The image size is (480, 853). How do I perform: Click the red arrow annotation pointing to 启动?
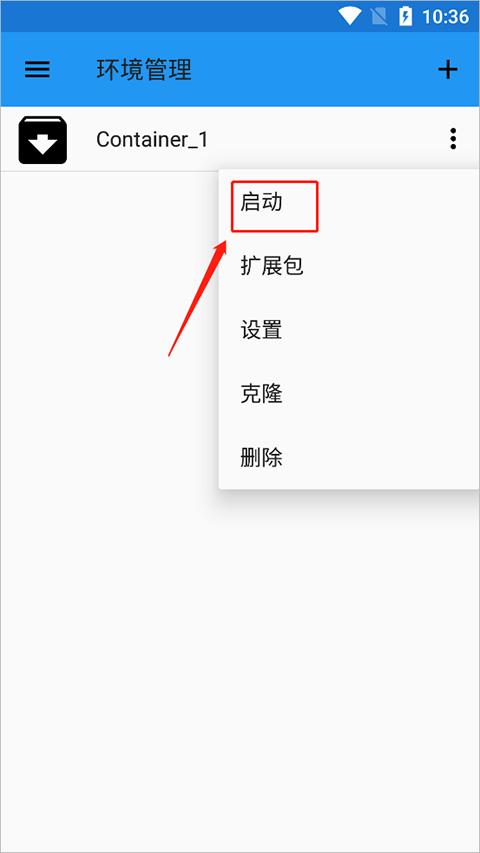point(196,298)
